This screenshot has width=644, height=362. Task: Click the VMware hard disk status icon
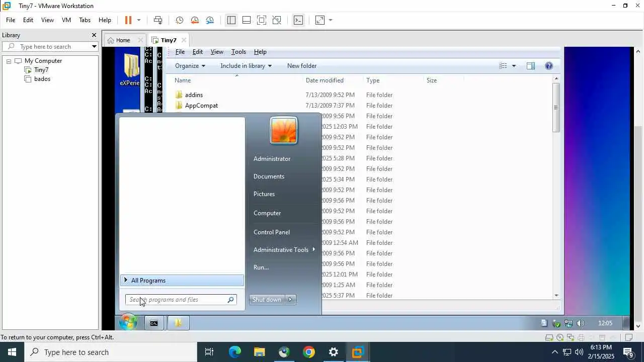549,337
